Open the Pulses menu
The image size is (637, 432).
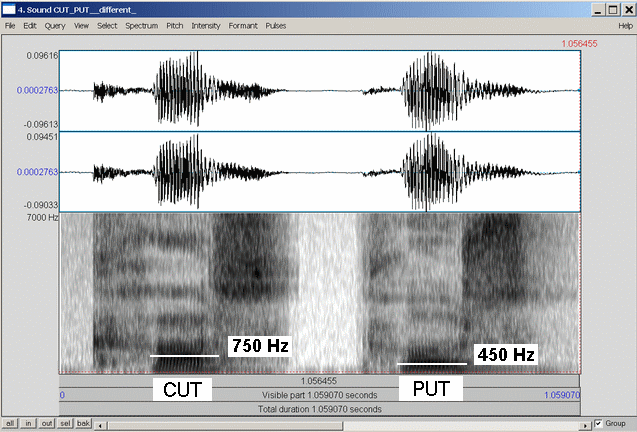276,24
